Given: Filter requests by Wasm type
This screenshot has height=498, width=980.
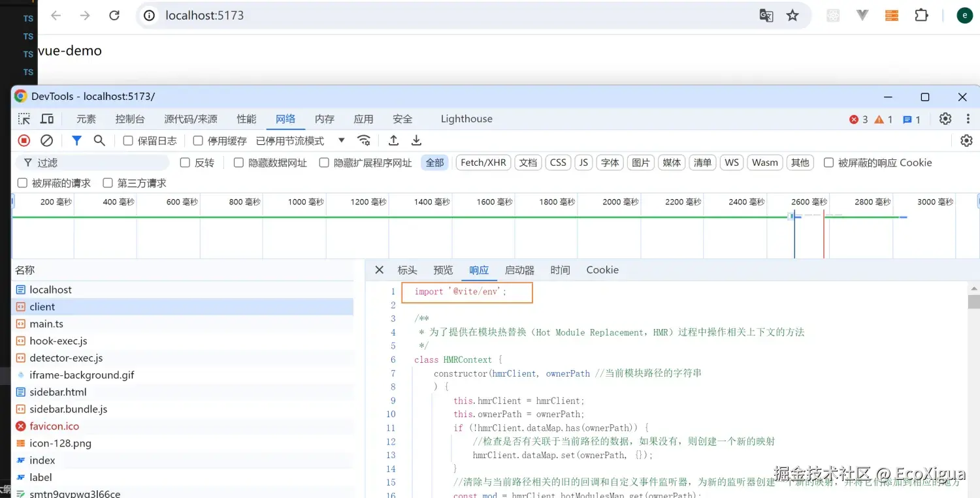Looking at the screenshot, I should 765,163.
